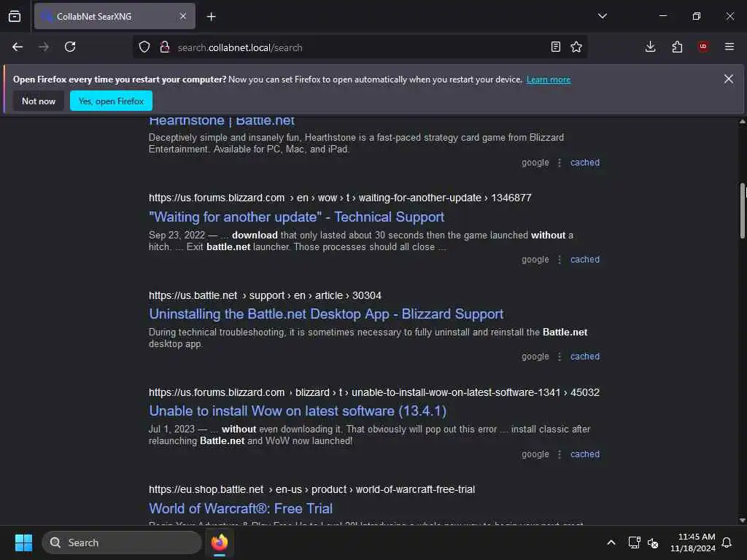This screenshot has width=747, height=560.
Task: Click the address bar URL field
Action: (x=360, y=47)
